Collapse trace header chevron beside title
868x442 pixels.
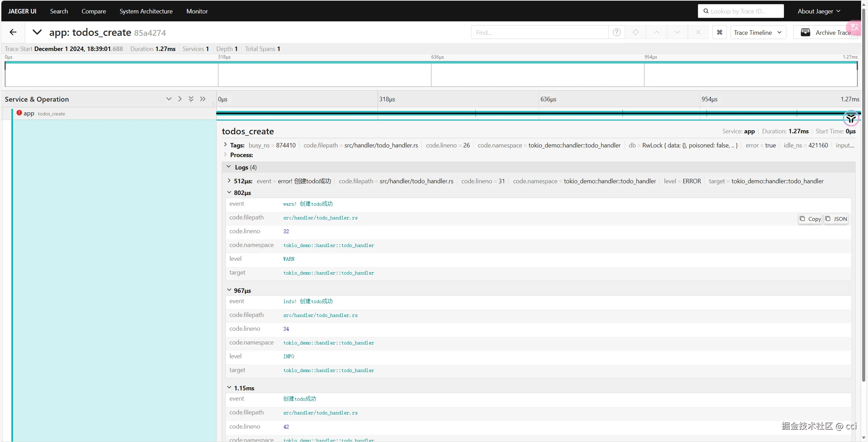point(37,32)
